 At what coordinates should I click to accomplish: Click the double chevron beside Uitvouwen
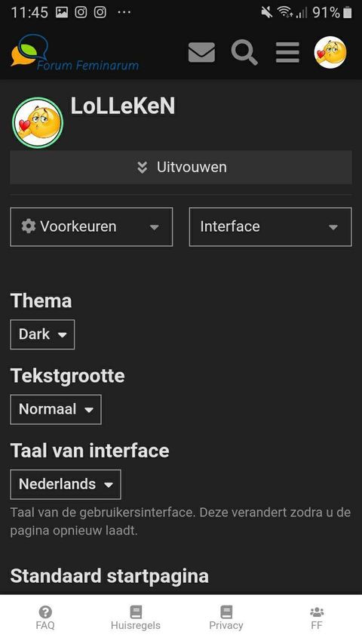click(142, 167)
